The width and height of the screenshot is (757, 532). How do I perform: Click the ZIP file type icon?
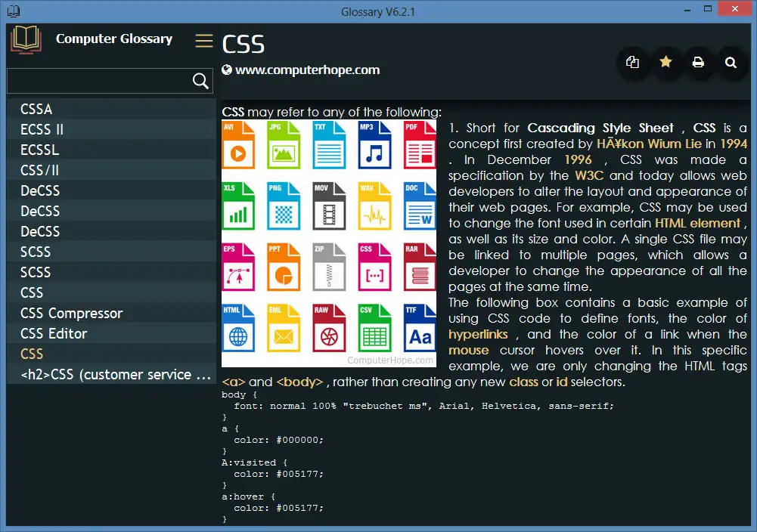(329, 267)
